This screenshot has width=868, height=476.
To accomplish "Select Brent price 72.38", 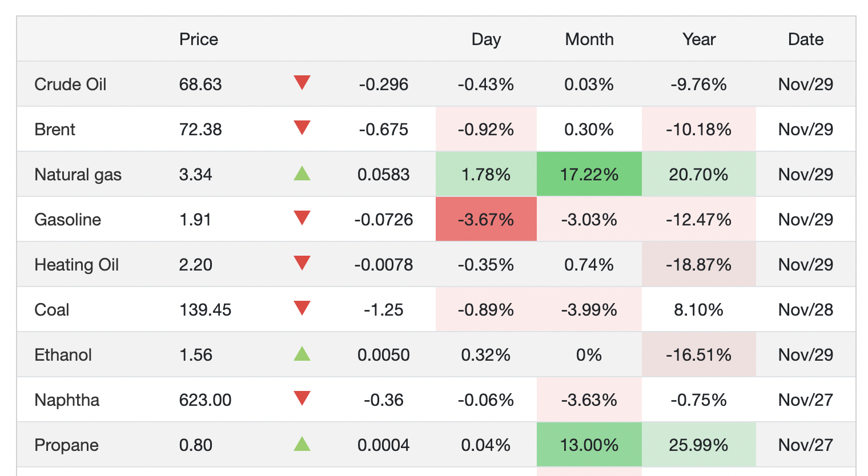I will tap(200, 130).
